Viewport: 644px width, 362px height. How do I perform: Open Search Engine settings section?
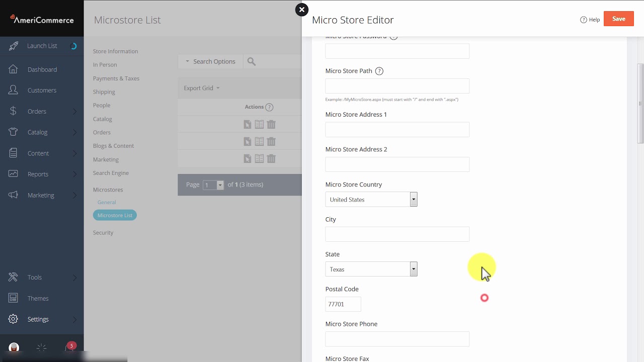pyautogui.click(x=111, y=173)
